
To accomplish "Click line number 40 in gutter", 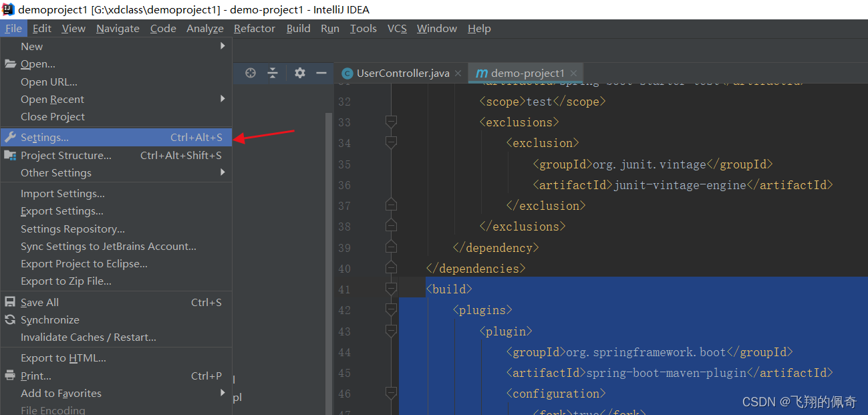I will 344,268.
